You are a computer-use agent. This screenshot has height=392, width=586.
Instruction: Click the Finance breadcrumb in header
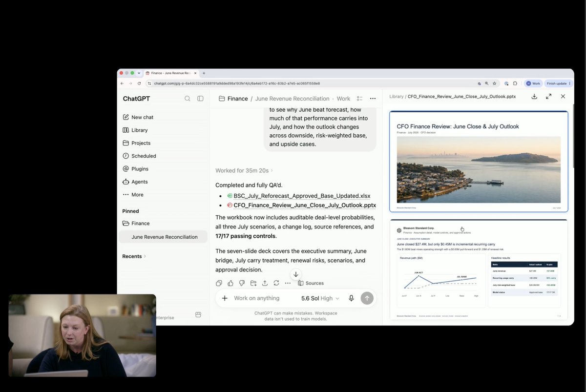(233, 99)
